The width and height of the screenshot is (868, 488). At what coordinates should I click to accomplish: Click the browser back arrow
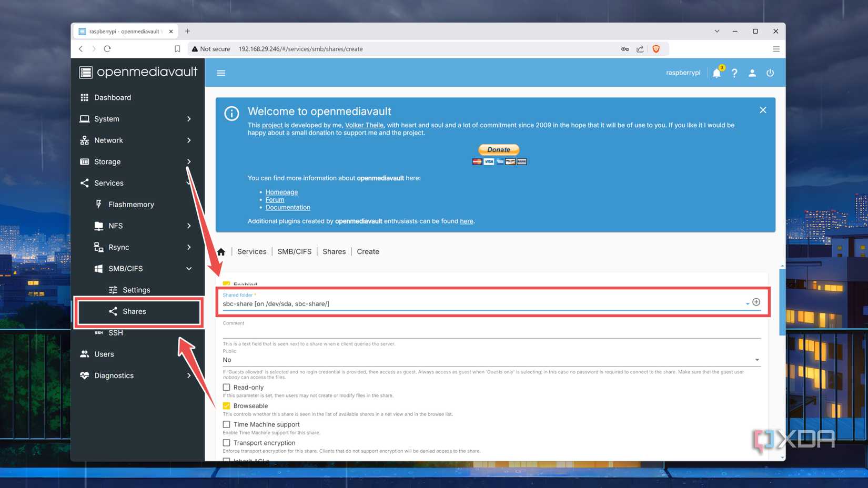(x=81, y=49)
